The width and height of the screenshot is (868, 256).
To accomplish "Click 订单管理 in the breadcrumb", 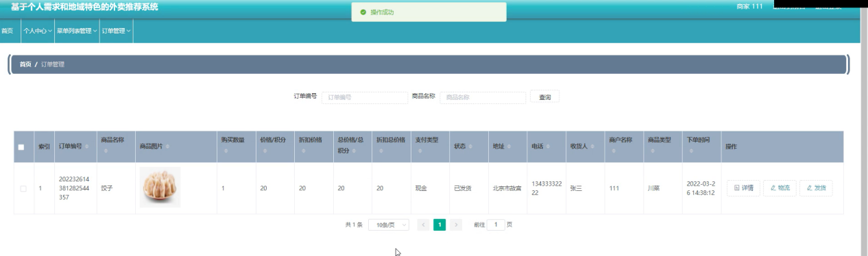I will click(x=52, y=64).
